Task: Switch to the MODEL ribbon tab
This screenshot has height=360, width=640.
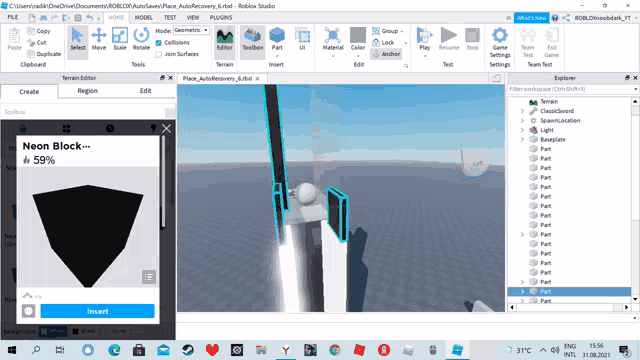Action: (x=144, y=18)
